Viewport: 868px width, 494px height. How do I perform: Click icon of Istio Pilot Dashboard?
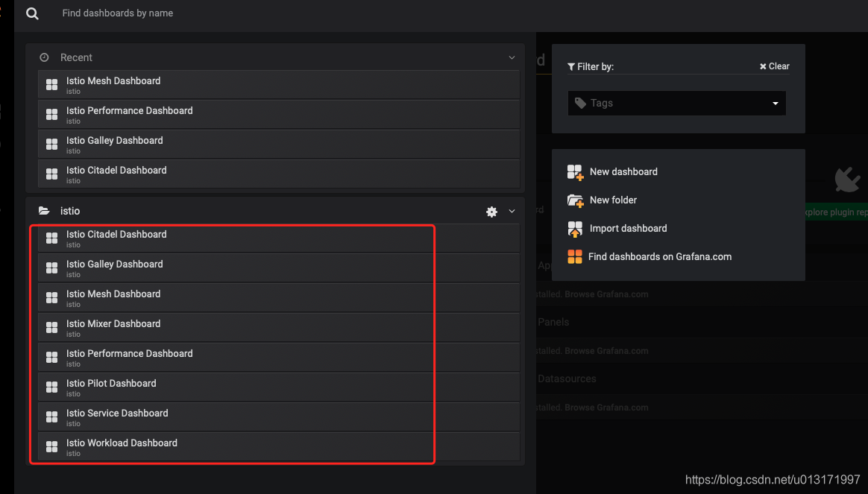pos(52,387)
